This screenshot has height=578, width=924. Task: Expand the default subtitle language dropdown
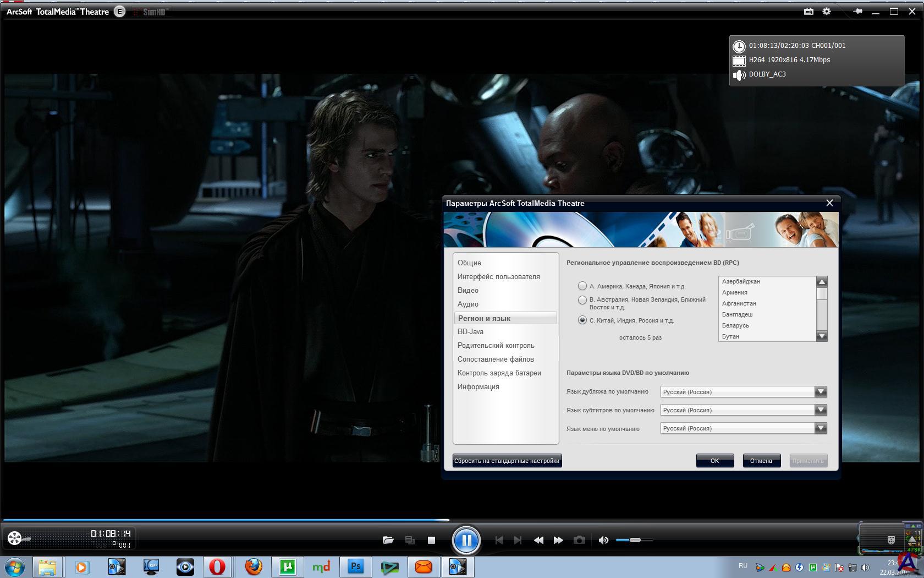pos(821,410)
